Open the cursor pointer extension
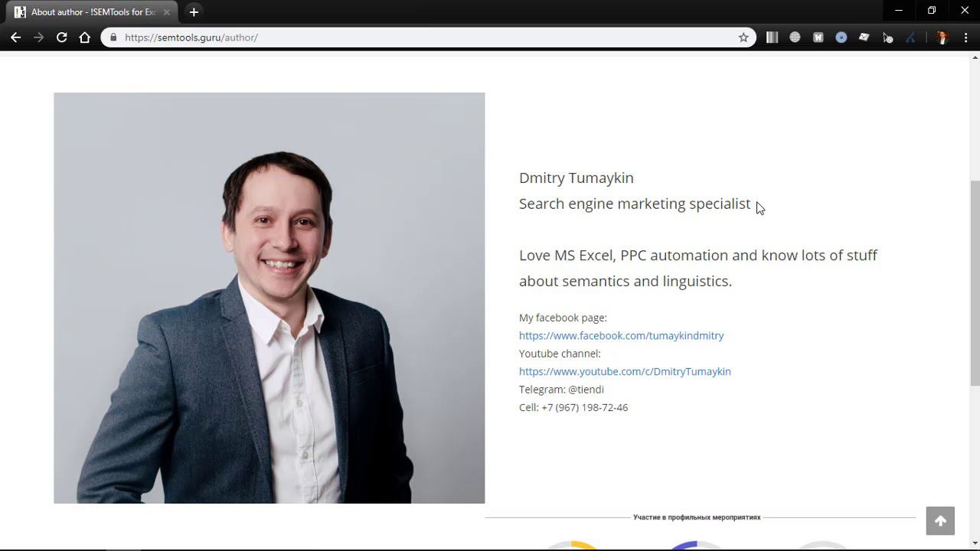Viewport: 980px width, 551px height. point(887,37)
